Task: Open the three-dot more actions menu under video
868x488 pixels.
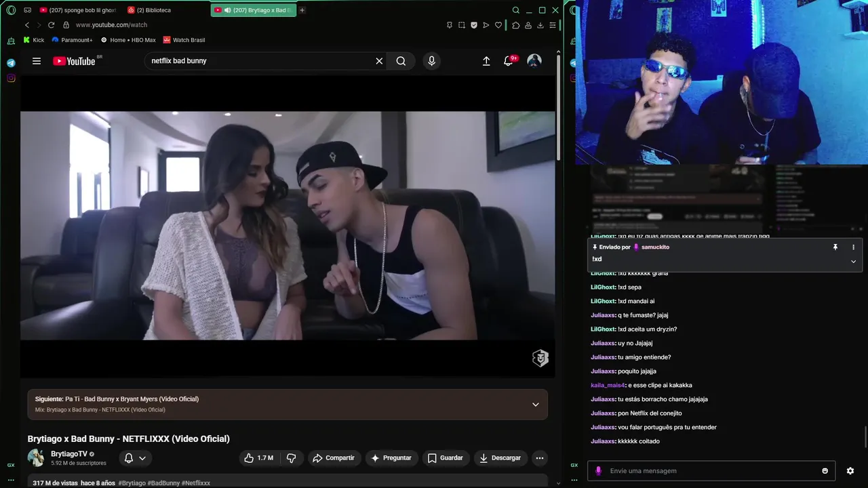Action: (540, 458)
